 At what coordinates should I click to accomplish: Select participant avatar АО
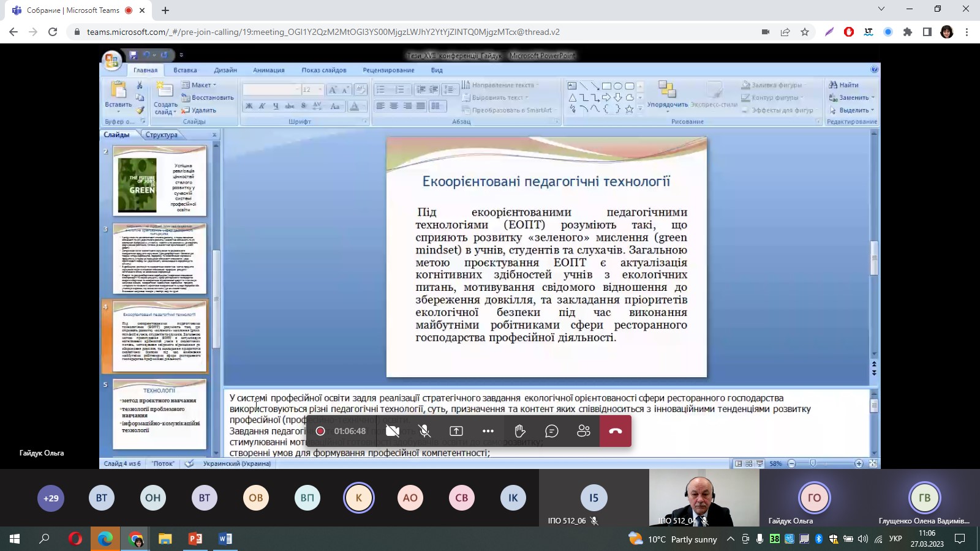pyautogui.click(x=410, y=498)
